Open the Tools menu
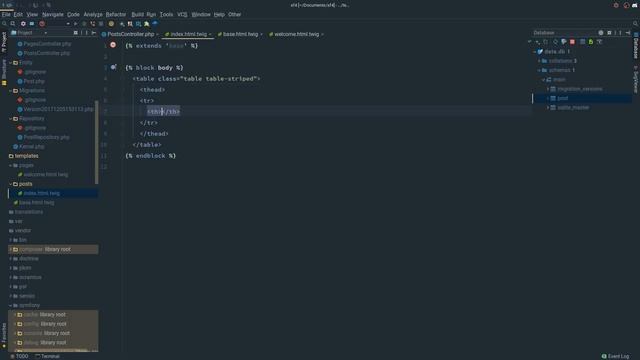The height and width of the screenshot is (360, 640). [x=166, y=14]
